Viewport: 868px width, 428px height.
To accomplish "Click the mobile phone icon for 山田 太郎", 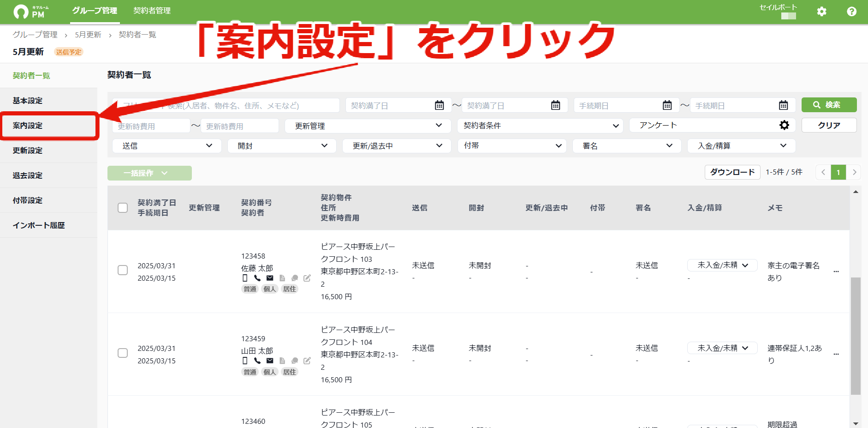I will point(245,361).
